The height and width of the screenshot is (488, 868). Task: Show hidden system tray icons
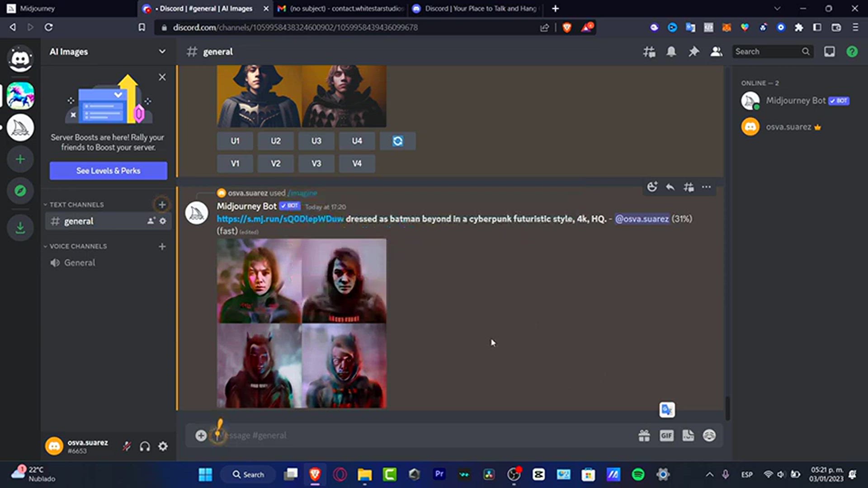(x=709, y=474)
